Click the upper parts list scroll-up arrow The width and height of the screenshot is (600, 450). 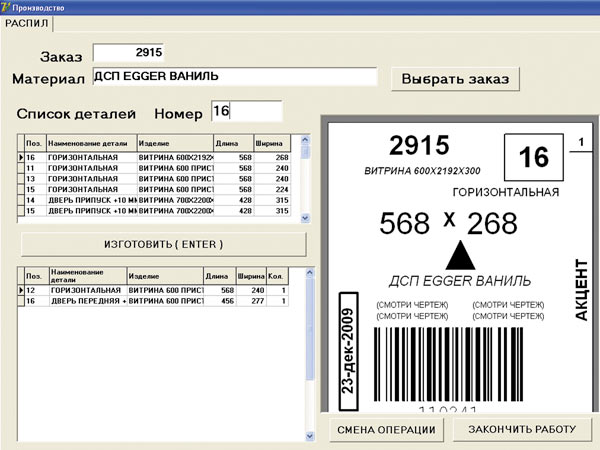pyautogui.click(x=305, y=140)
